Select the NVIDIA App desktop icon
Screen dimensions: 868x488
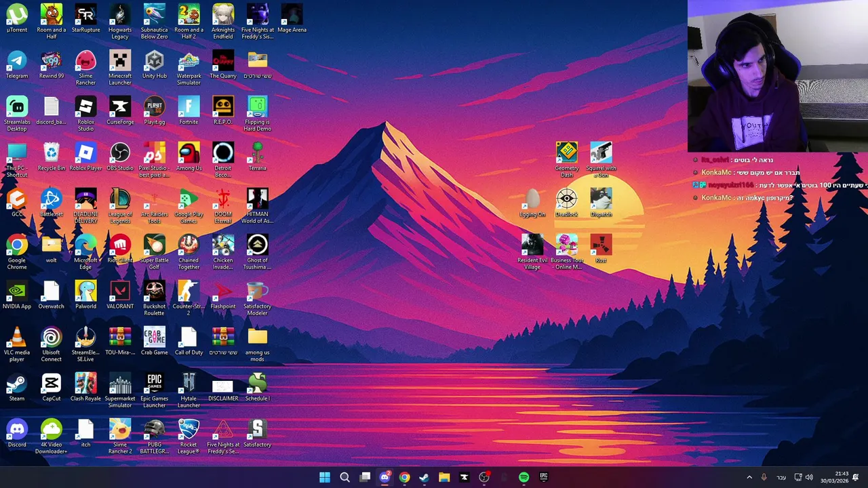[x=17, y=295]
